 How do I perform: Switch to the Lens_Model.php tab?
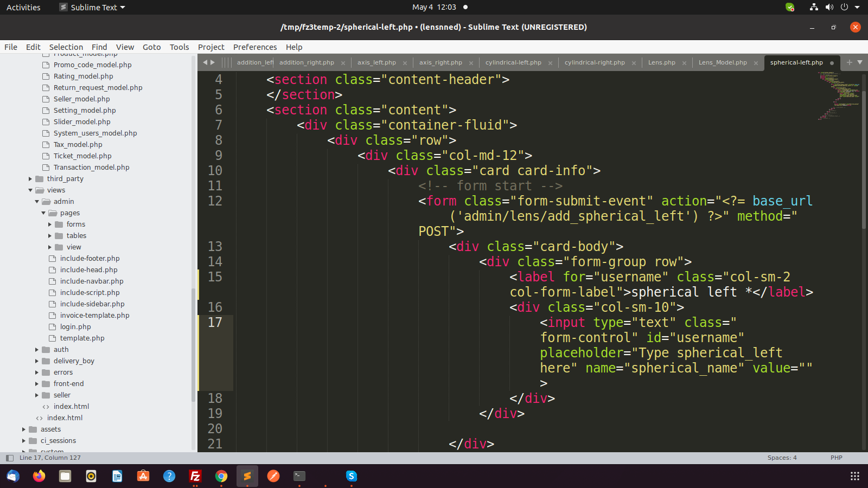723,62
